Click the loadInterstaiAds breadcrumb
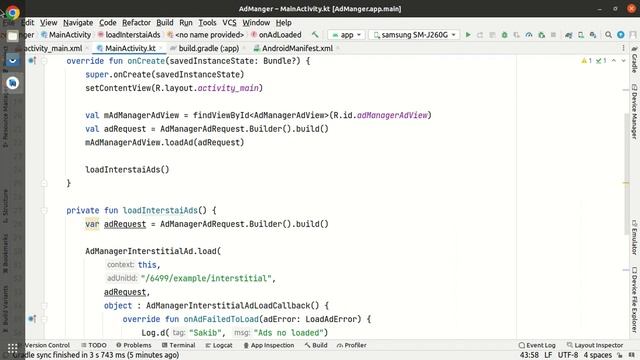The width and height of the screenshot is (640, 360). [x=129, y=35]
